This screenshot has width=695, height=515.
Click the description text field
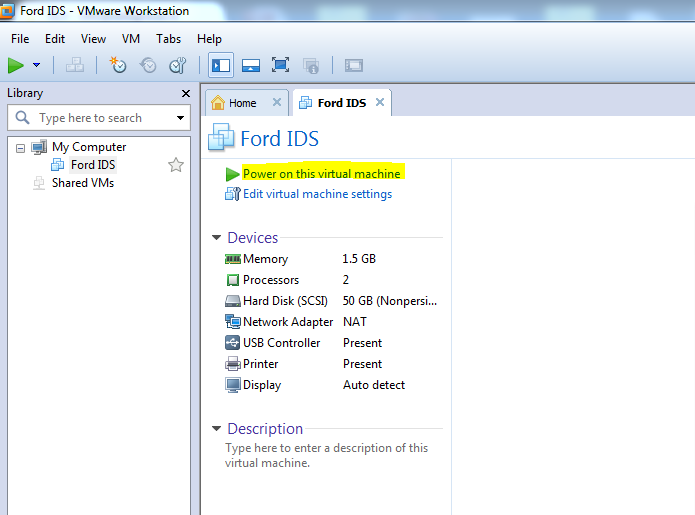point(326,455)
